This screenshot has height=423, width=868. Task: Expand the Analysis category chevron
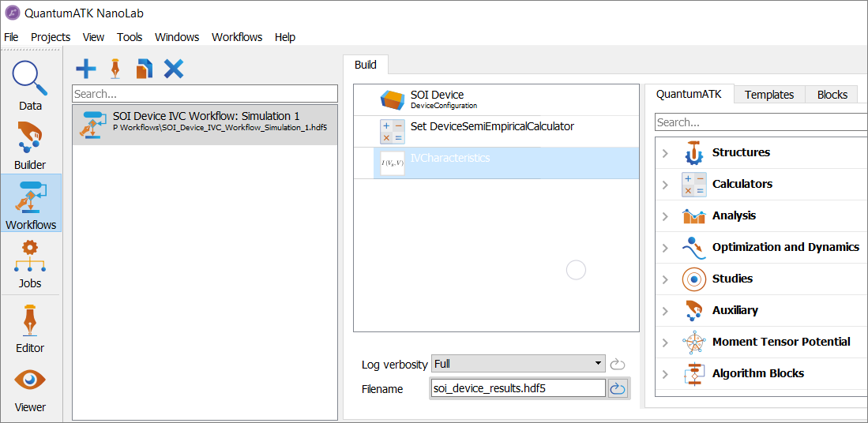coord(665,216)
